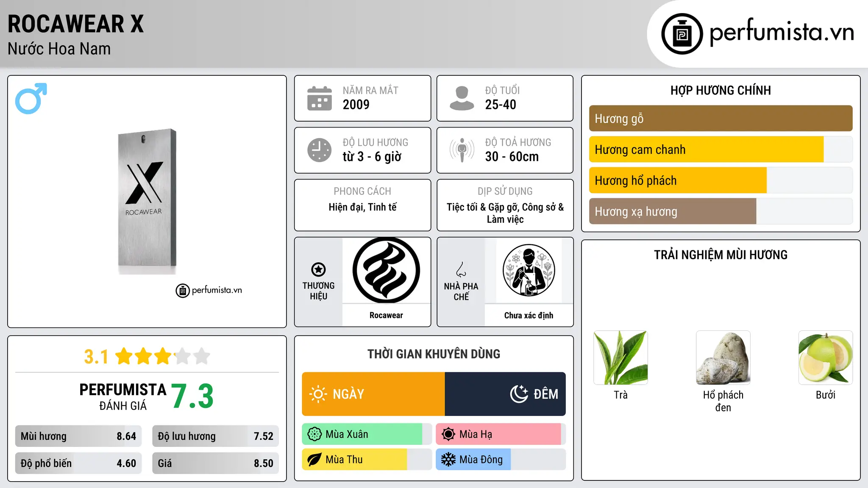
Task: Click the nose icon above NHÀ PHA CHẾ
Action: 461,269
